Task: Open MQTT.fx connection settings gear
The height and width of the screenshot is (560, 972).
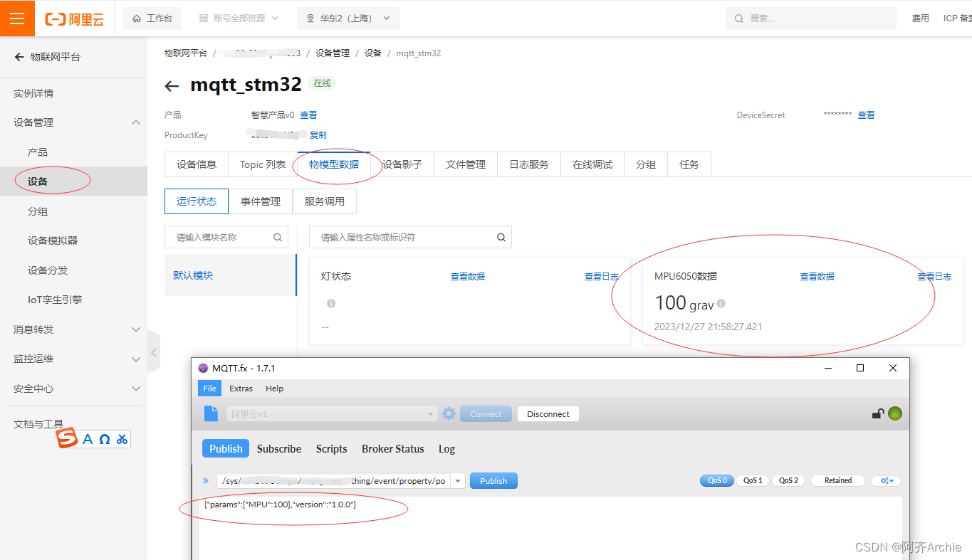Action: pos(449,413)
